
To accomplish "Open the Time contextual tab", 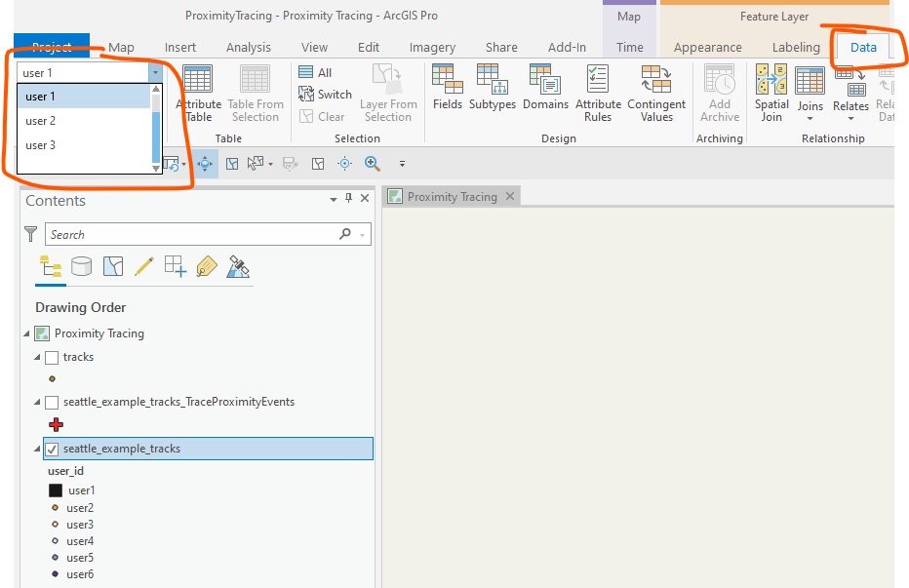I will pos(630,48).
